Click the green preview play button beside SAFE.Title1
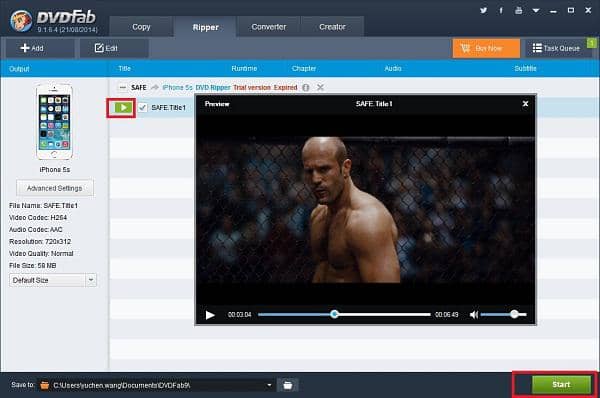 pyautogui.click(x=123, y=108)
